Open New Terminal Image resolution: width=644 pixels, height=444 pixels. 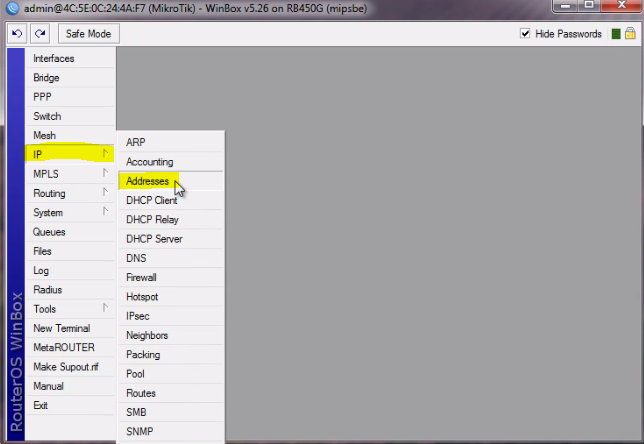pos(70,328)
